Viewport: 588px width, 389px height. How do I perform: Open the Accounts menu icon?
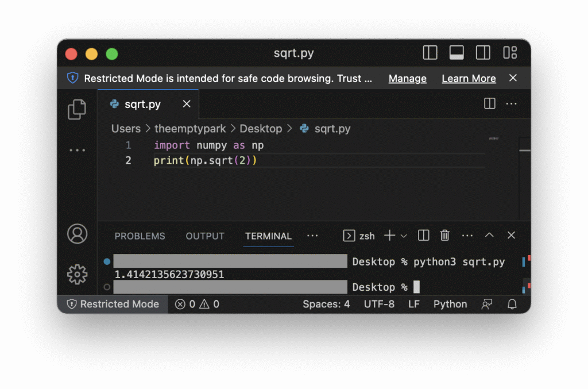[x=77, y=234]
